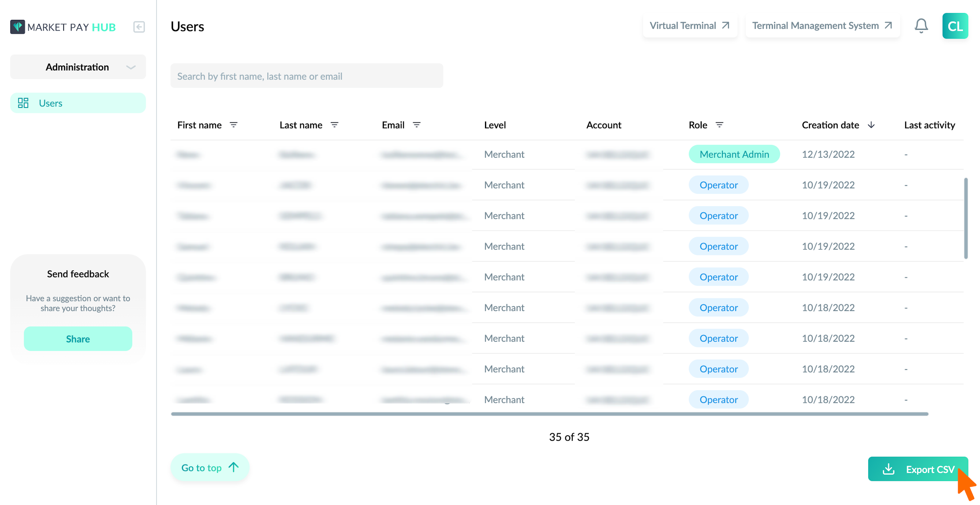
Task: Click the Last name column header
Action: (301, 125)
